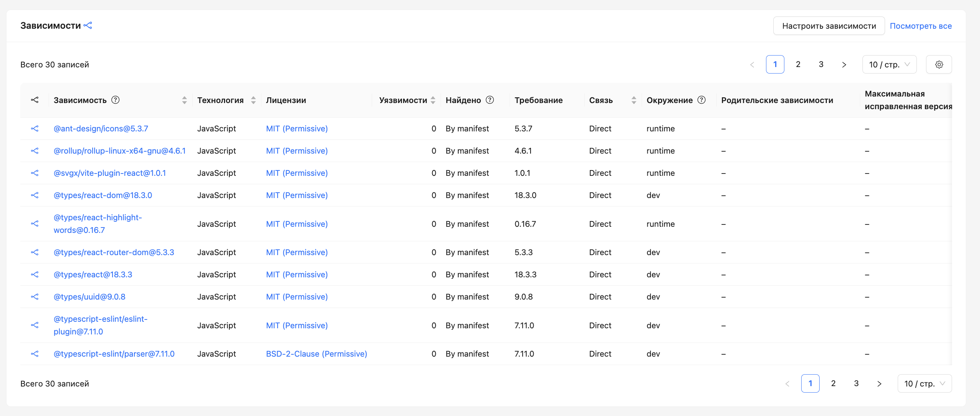Open dependency graph for @types/react-router-dom row
This screenshot has height=416, width=980.
35,252
